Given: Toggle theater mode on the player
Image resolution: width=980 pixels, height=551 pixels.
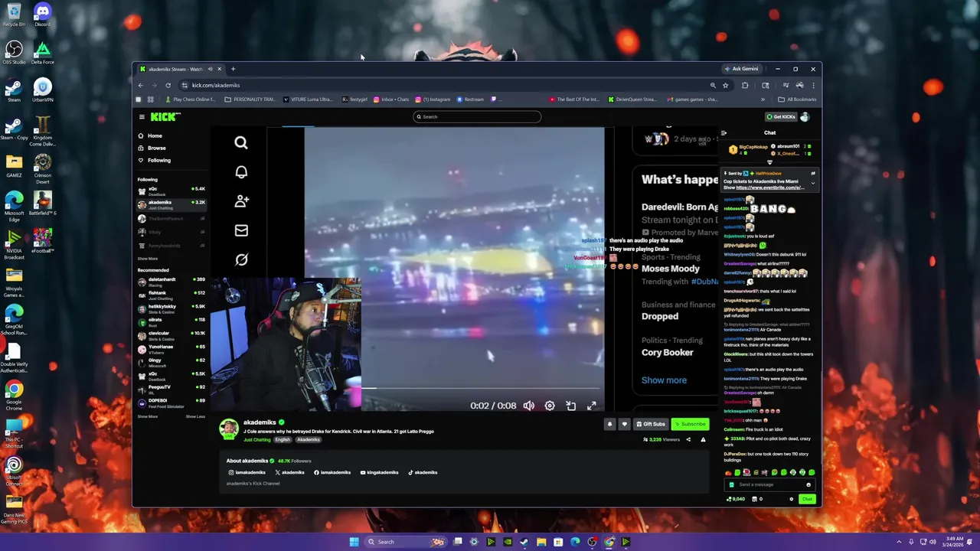Looking at the screenshot, I should pos(571,406).
